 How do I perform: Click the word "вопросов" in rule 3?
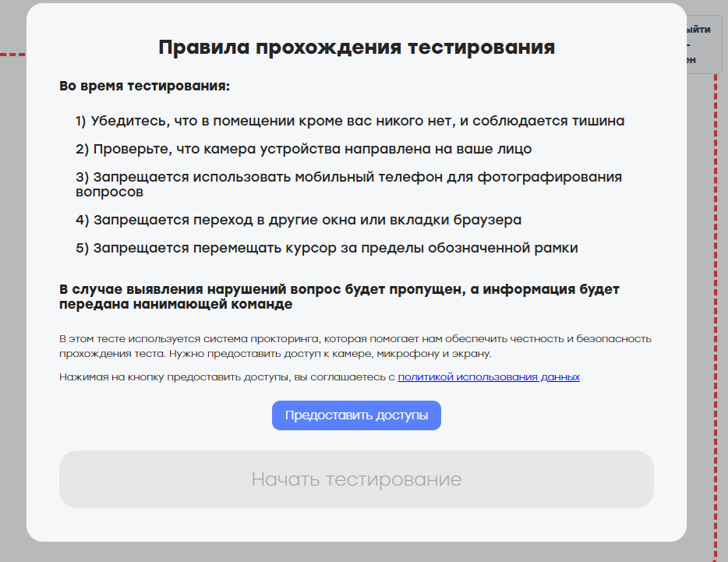110,192
